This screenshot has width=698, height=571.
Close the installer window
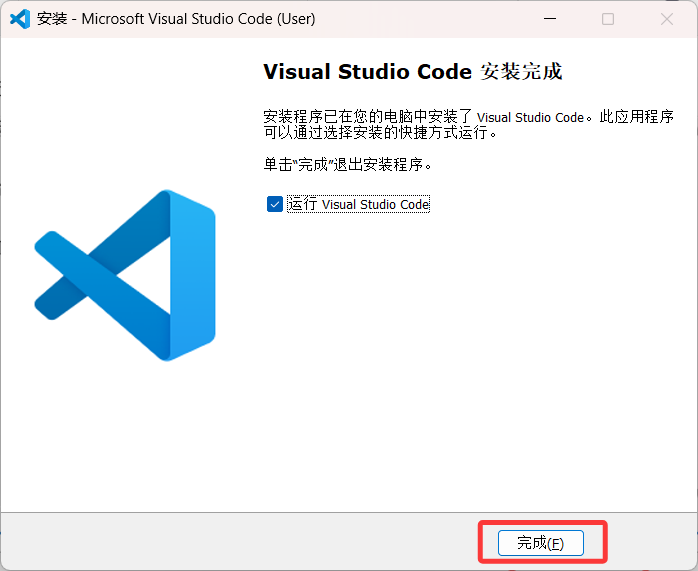(x=666, y=19)
